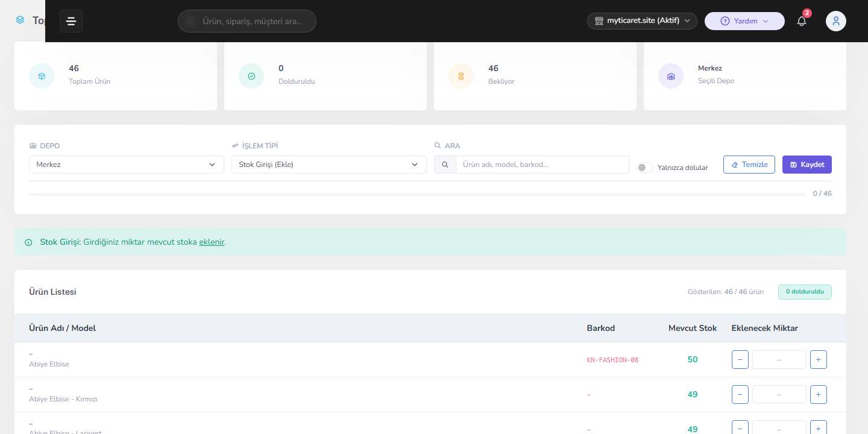
Task: Decrease quantity for Abiye Elbise - Kırmızı
Action: pyautogui.click(x=740, y=394)
